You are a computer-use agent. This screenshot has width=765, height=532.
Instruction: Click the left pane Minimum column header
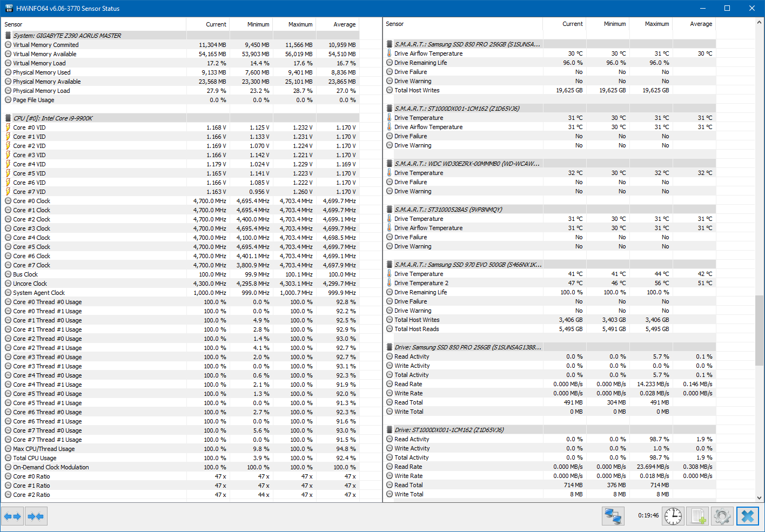coord(251,24)
